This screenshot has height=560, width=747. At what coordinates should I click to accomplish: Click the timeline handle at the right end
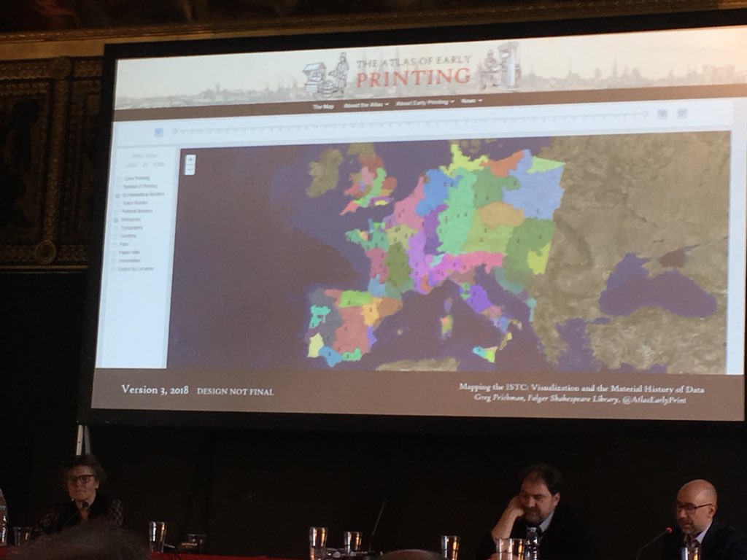645,114
